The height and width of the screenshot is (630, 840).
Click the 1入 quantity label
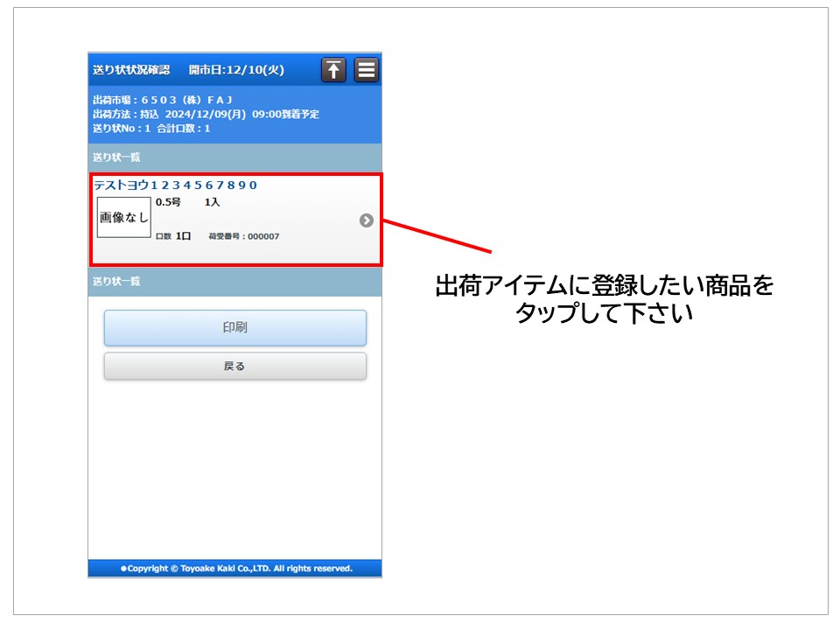[213, 202]
